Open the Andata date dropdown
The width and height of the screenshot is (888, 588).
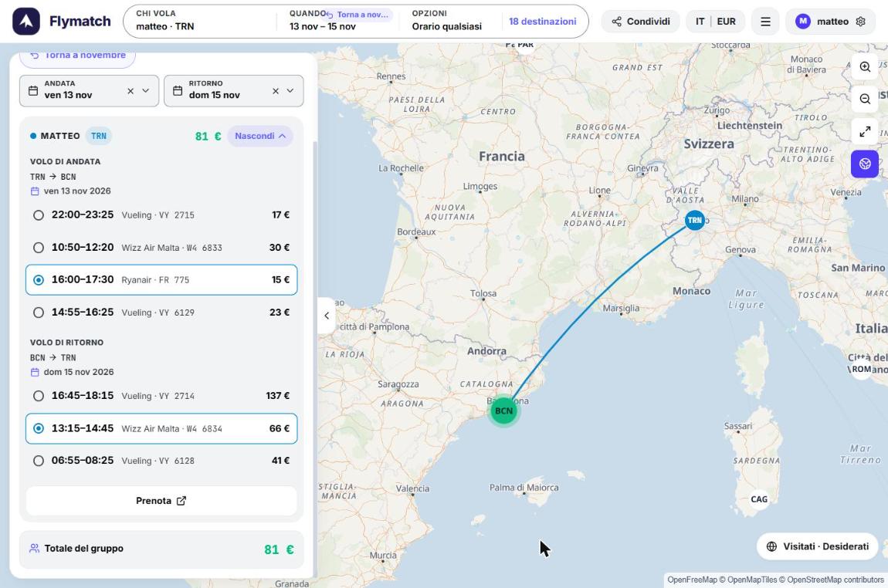(x=145, y=90)
